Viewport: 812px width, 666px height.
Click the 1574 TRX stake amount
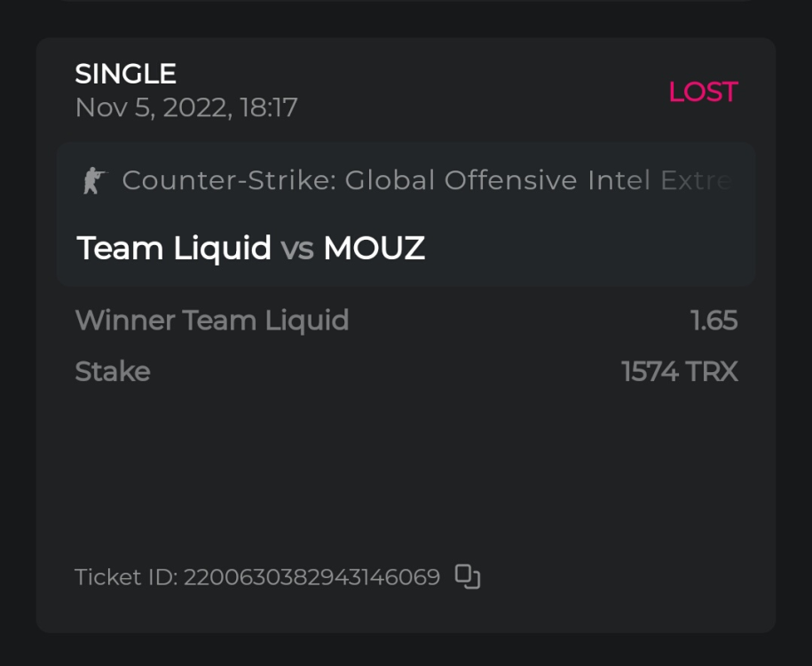[680, 371]
